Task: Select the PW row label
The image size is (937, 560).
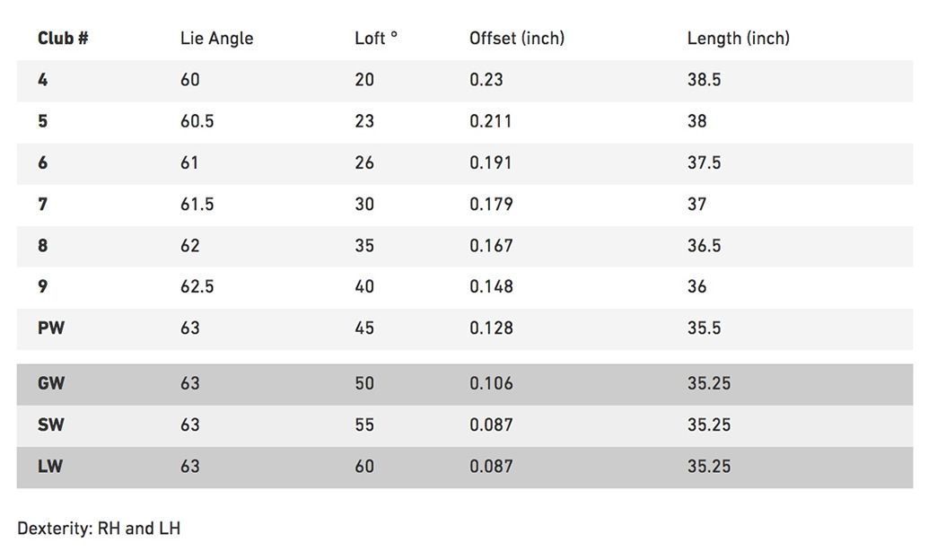Action: (51, 328)
